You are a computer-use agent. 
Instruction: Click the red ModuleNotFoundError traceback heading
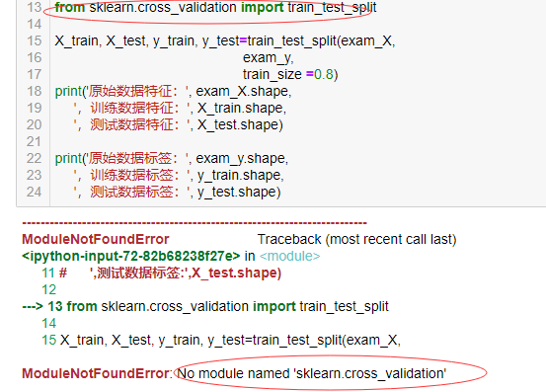(x=96, y=240)
